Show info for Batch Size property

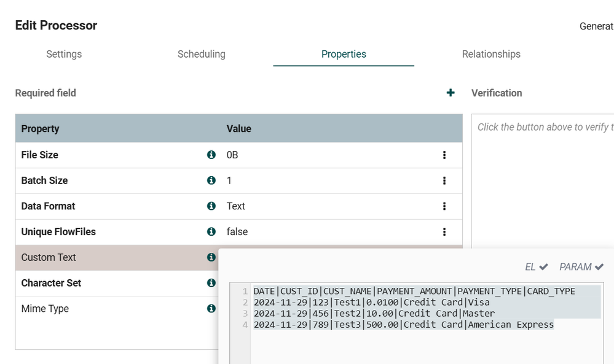211,180
